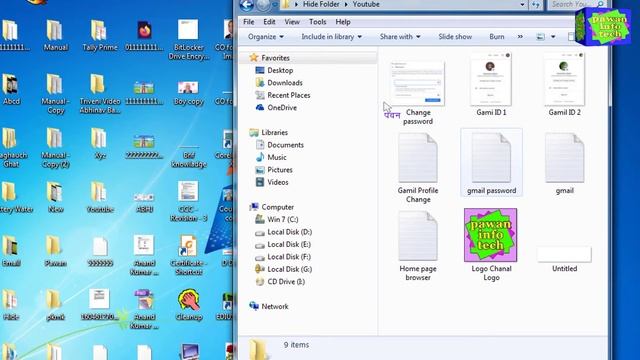
Task: Open the Help menu
Action: [x=343, y=22]
